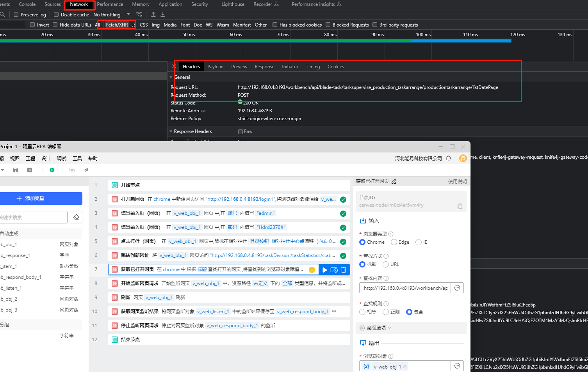Filter requests by Fetch/XHR

tap(117, 25)
